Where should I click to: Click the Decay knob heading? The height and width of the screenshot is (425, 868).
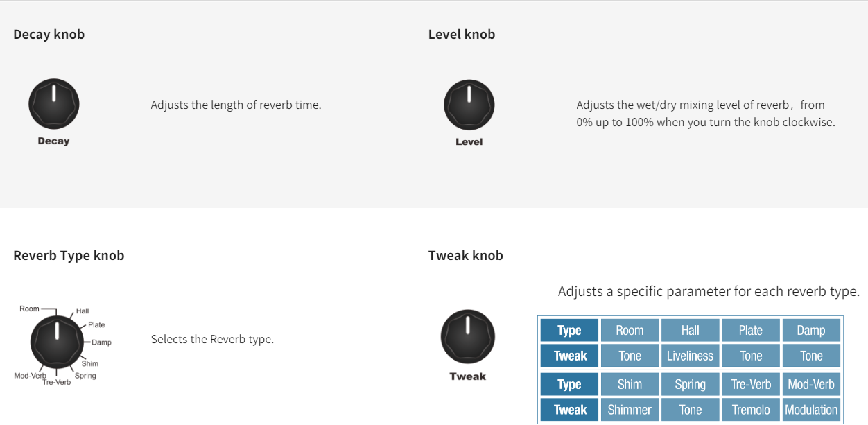point(49,34)
